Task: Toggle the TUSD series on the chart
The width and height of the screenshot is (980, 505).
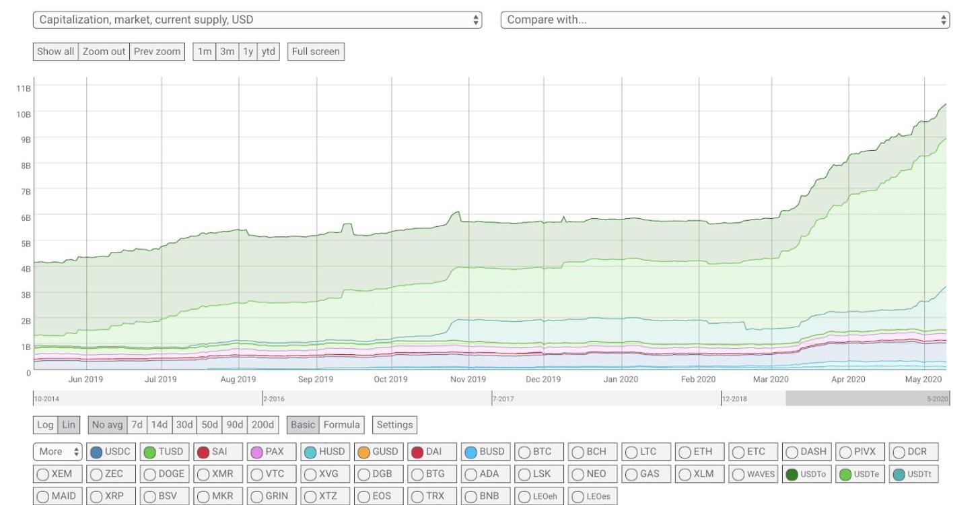Action: [164, 452]
